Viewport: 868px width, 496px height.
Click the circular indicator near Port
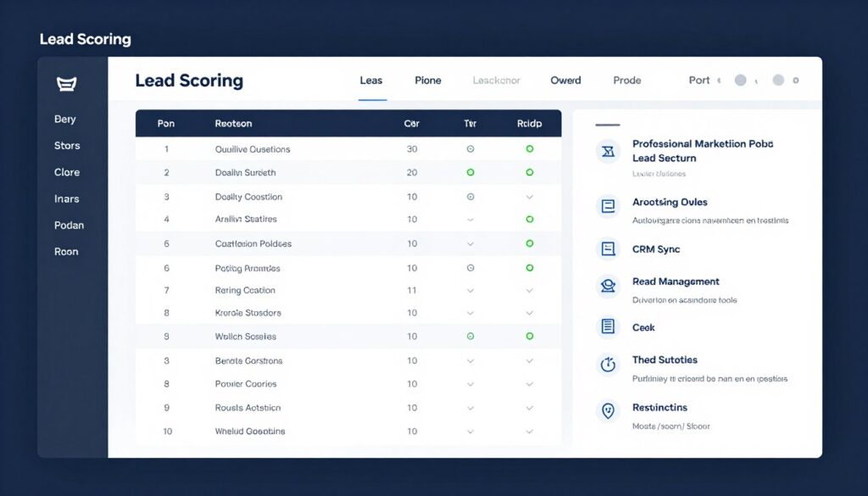739,80
